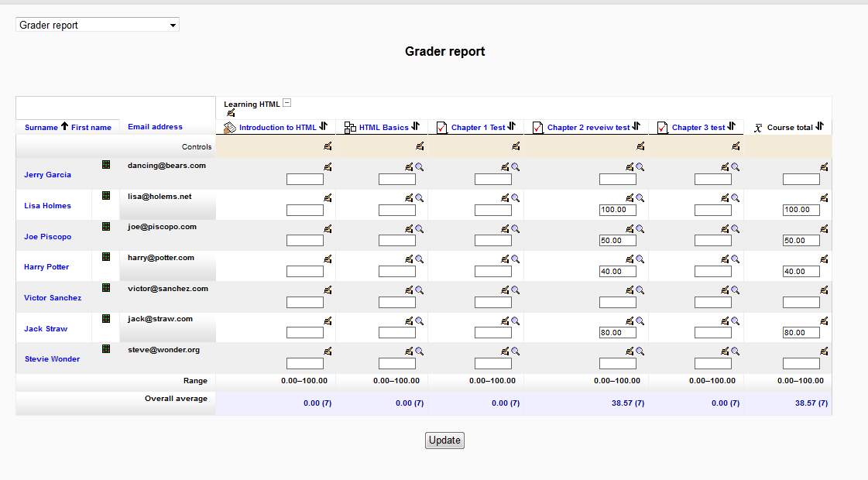868x480 pixels.
Task: Open Stevie Wonder's profile link
Action: pos(52,358)
